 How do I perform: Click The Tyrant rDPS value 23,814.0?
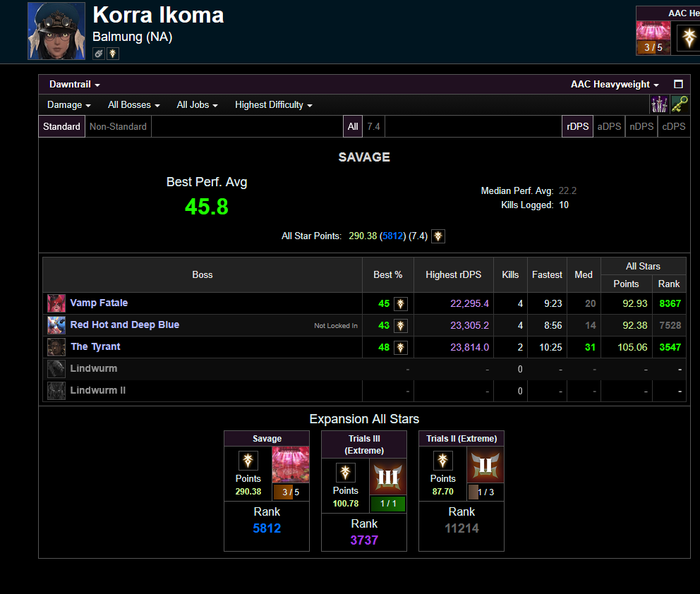click(x=469, y=347)
